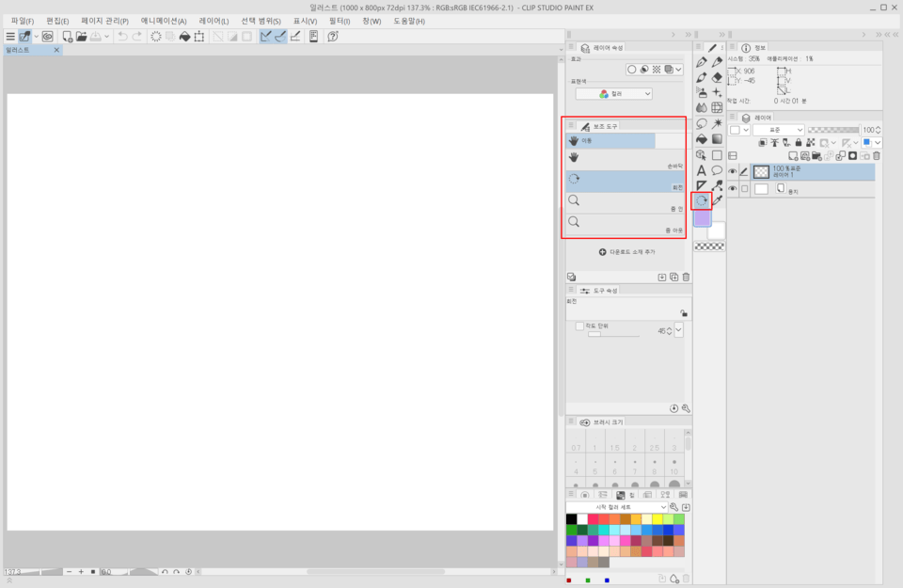Select the Pencil tool in the tool palette
The height and width of the screenshot is (588, 903).
pyautogui.click(x=717, y=62)
